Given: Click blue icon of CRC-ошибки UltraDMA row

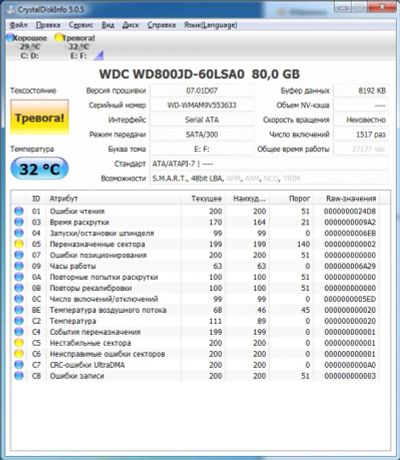Looking at the screenshot, I should [19, 365].
